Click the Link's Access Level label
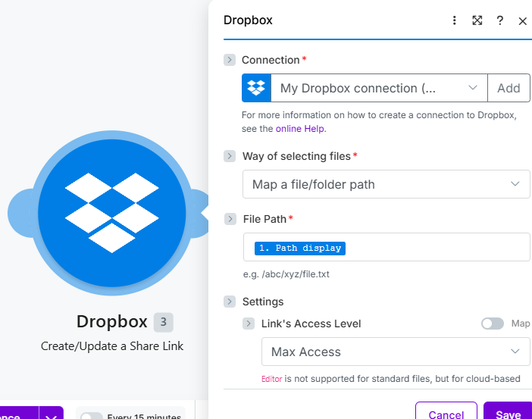532x419 pixels. pyautogui.click(x=311, y=324)
